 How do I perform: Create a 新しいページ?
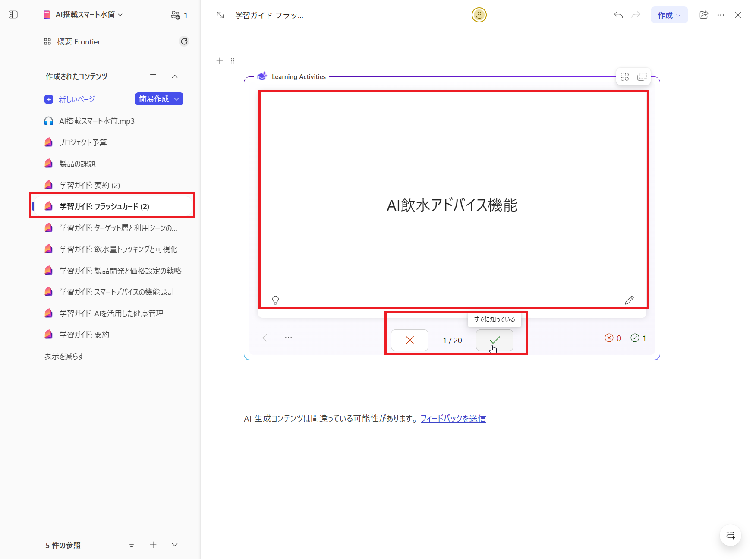click(76, 99)
